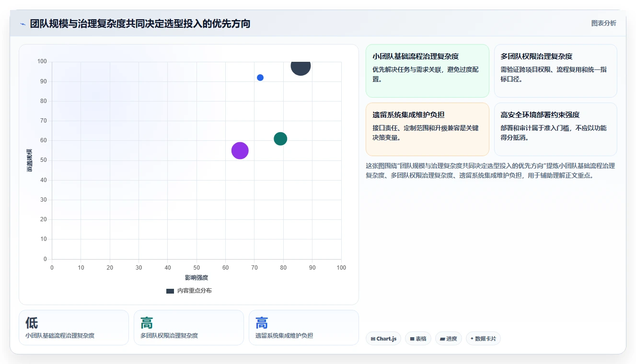Click text 优先解决任务与需求关联，避免过度配置

(x=426, y=74)
